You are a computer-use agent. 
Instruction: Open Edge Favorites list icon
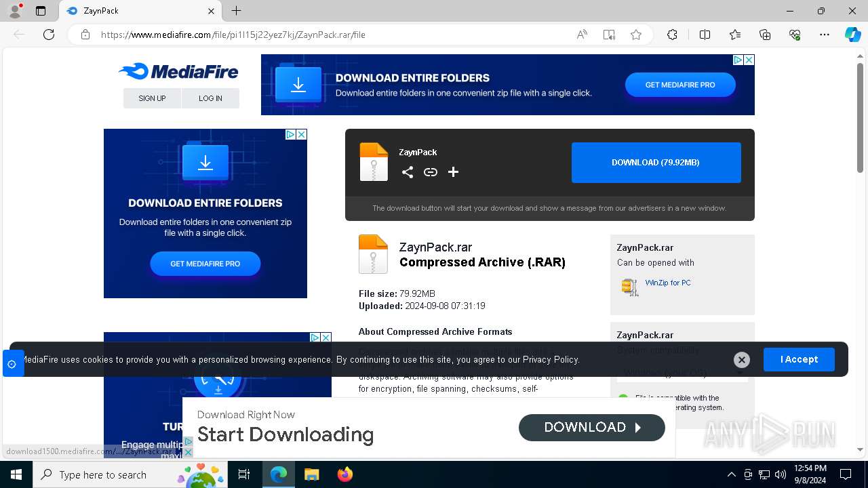click(x=735, y=35)
